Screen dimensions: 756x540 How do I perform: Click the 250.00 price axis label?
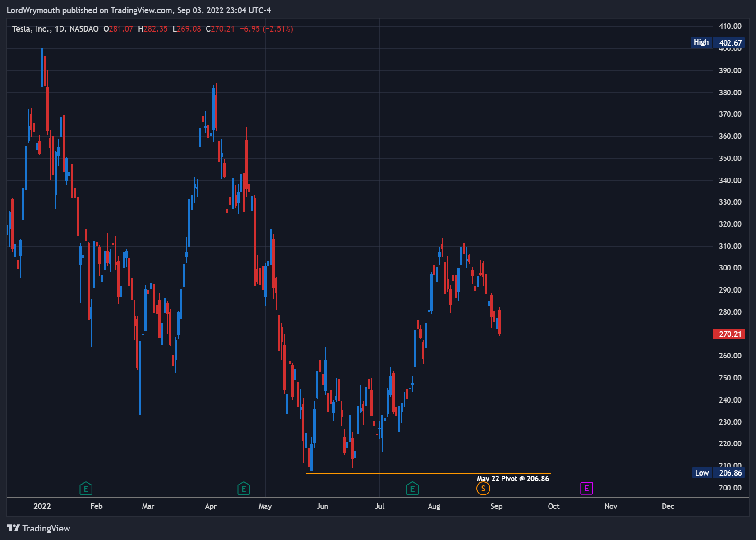[730, 378]
